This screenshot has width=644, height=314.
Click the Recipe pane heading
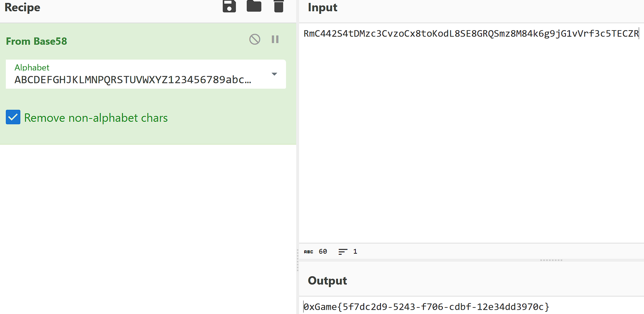tap(22, 8)
